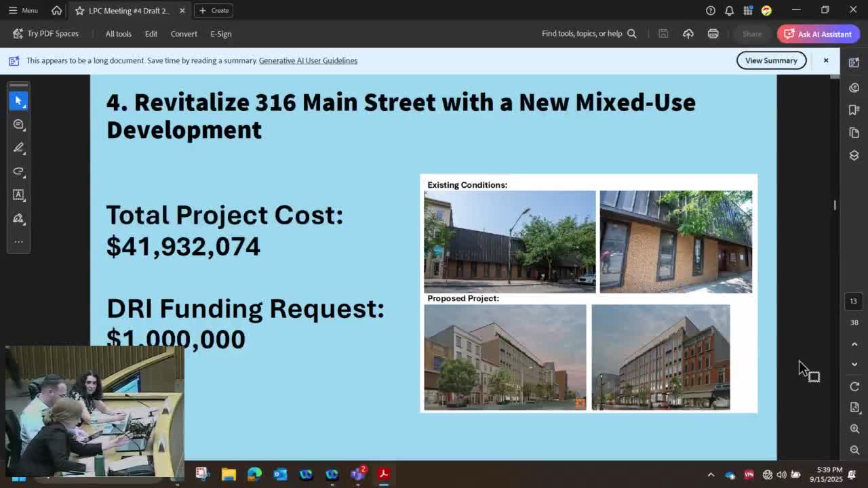This screenshot has width=868, height=488.
Task: Open Generative AI User Guidelines link
Action: coord(308,60)
